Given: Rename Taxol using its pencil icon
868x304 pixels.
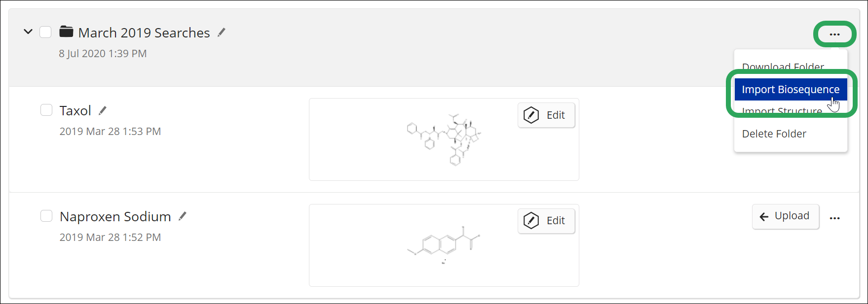Looking at the screenshot, I should click(x=102, y=111).
